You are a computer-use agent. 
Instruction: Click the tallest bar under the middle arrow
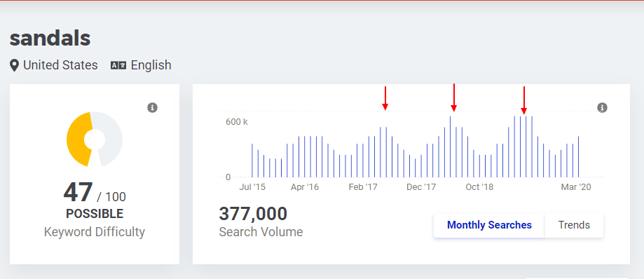click(x=450, y=147)
